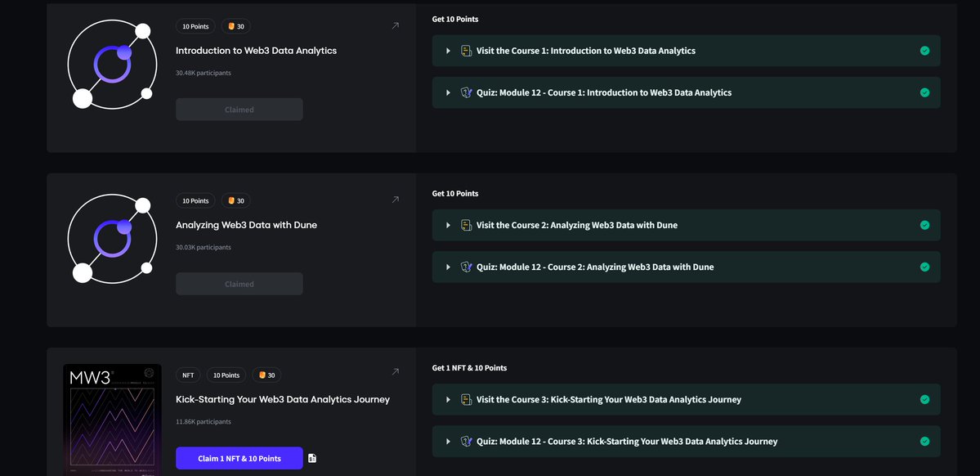The height and width of the screenshot is (476, 980).
Task: Expand Visit the Course 3 task row
Action: coord(448,400)
